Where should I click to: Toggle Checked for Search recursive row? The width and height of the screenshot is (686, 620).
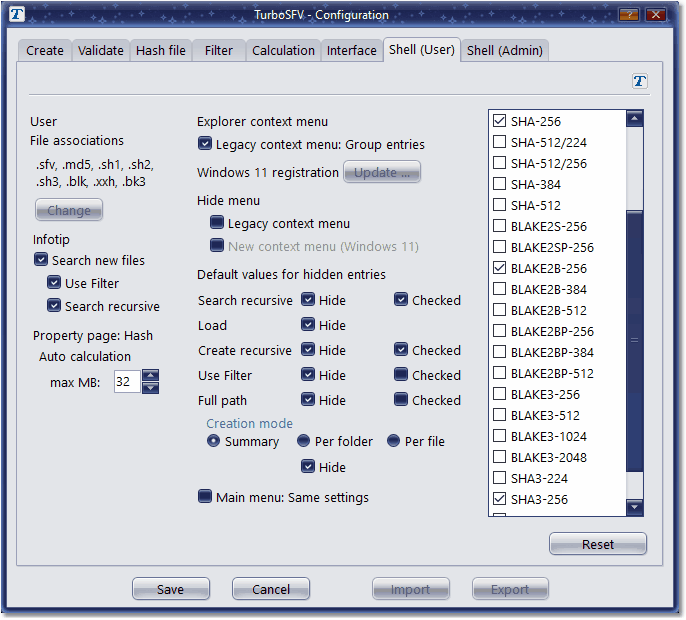(401, 300)
